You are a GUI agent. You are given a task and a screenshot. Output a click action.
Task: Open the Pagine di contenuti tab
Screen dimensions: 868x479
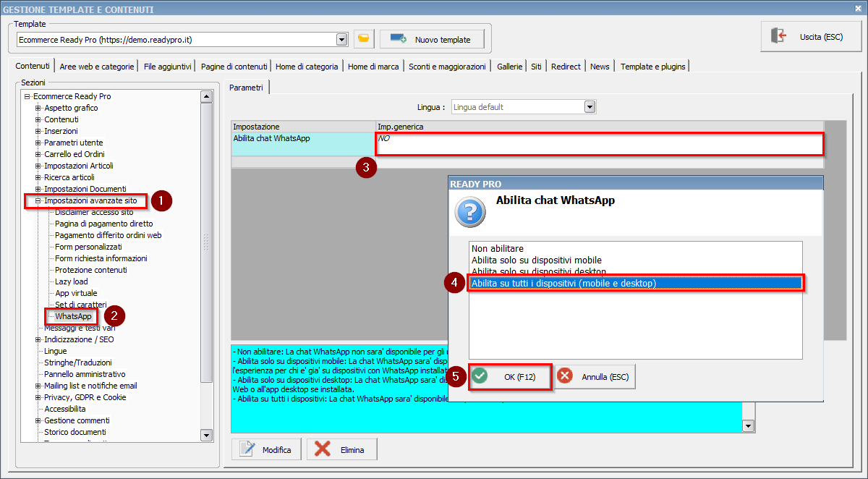click(234, 67)
